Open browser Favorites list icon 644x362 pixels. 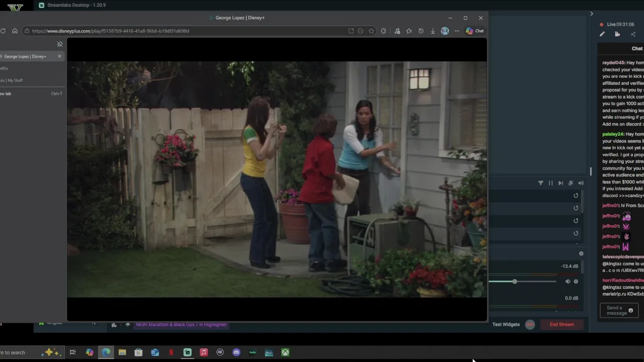click(409, 31)
